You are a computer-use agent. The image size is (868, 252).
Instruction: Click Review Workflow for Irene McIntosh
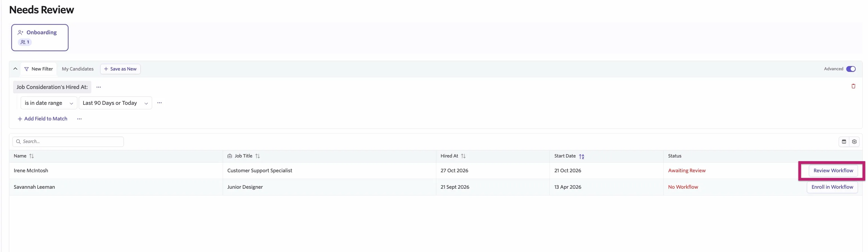click(x=833, y=171)
